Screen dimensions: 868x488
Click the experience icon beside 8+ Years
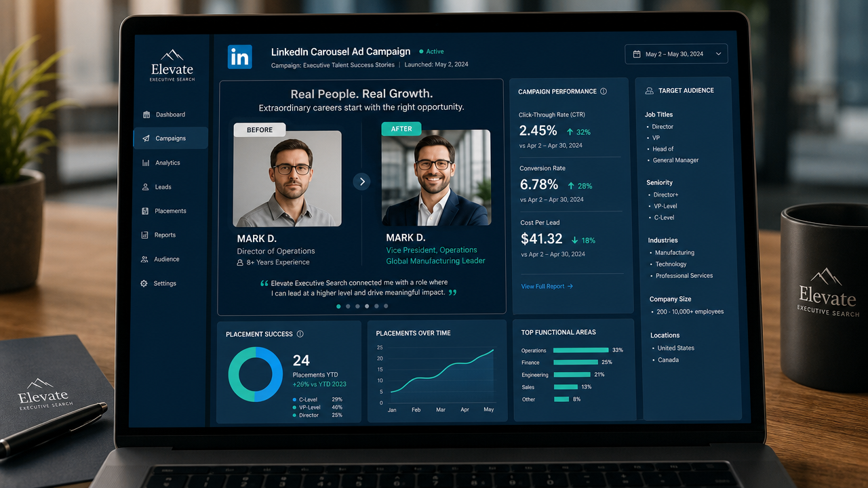240,262
